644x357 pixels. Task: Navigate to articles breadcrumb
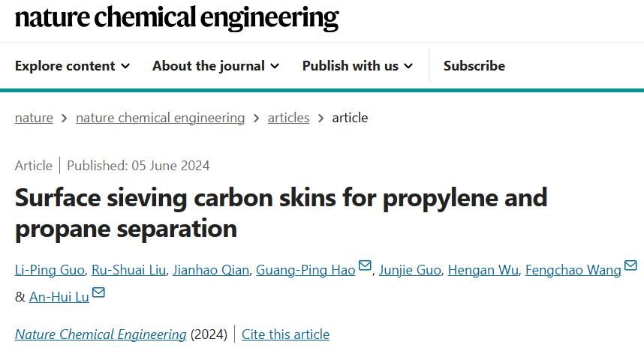(288, 118)
